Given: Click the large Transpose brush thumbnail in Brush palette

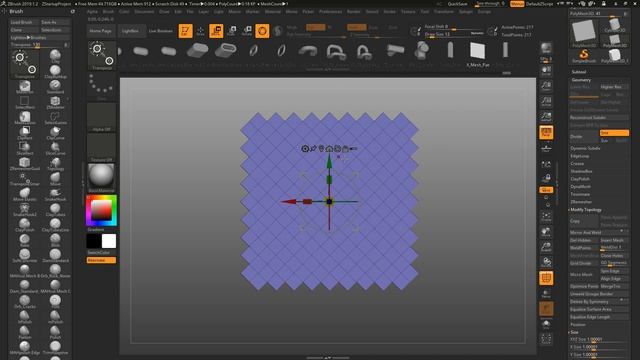Looking at the screenshot, I should 24,64.
